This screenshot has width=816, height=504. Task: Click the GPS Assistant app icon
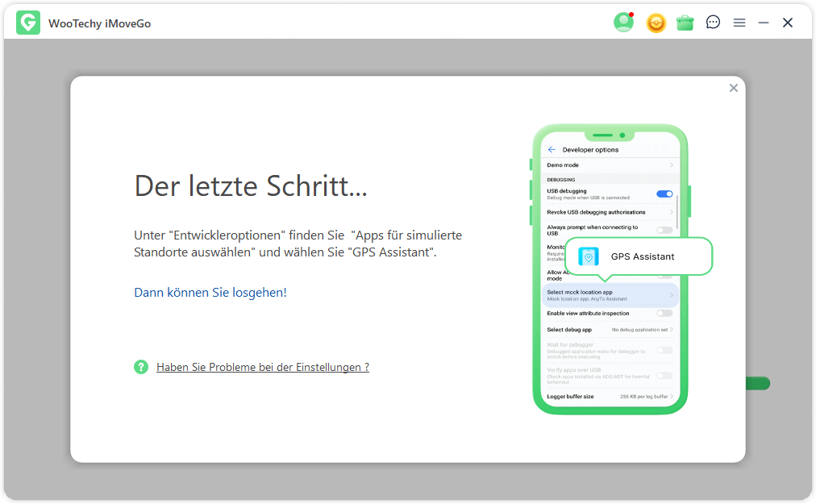pos(589,256)
